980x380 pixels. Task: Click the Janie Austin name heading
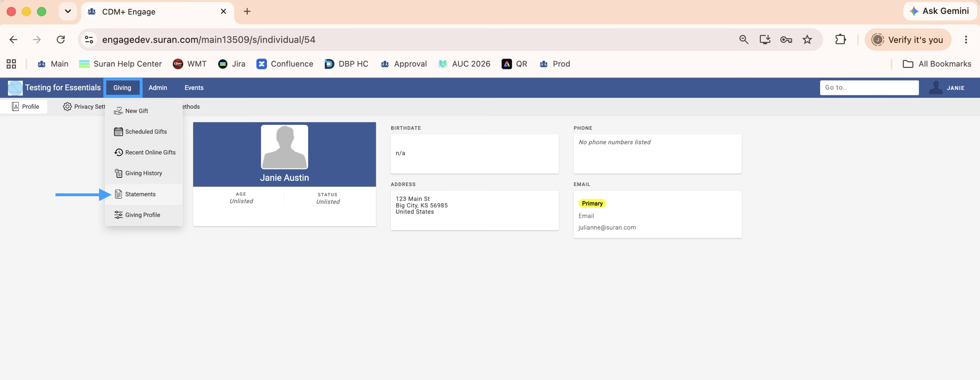coord(284,178)
